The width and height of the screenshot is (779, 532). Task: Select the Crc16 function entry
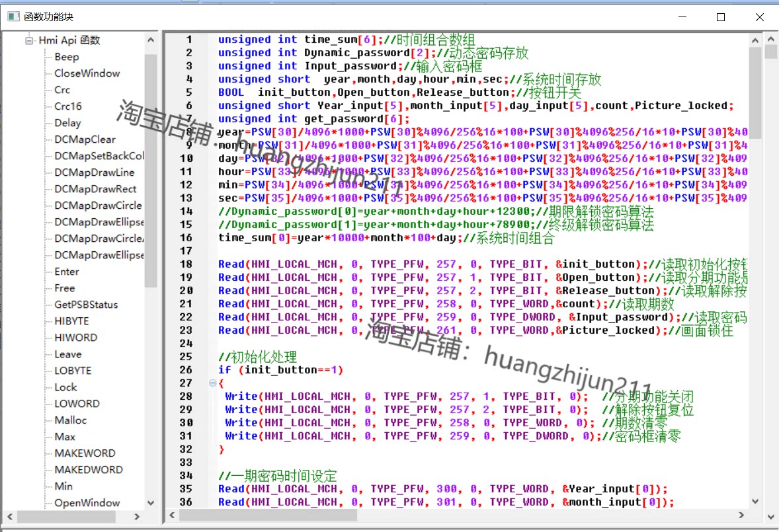(x=68, y=106)
